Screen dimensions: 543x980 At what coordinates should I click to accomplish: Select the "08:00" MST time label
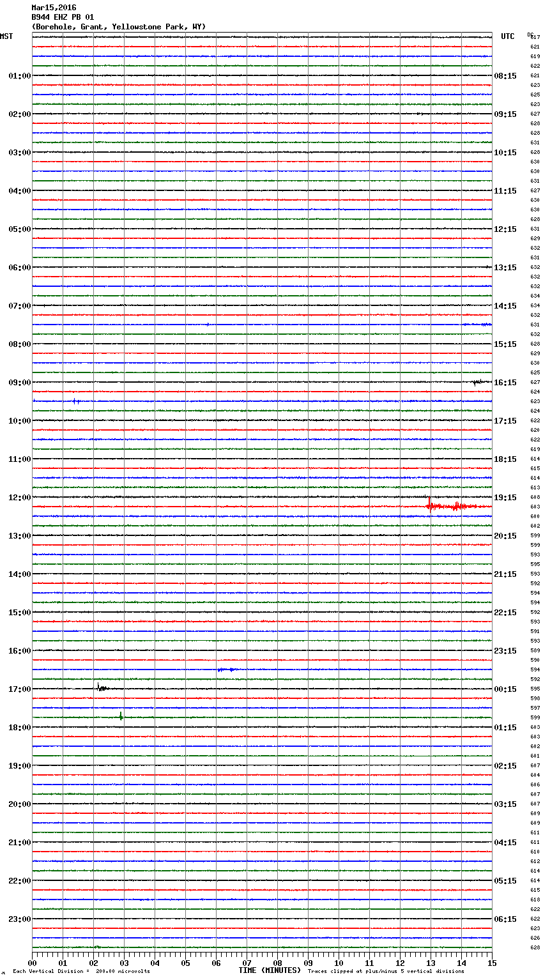click(x=20, y=344)
